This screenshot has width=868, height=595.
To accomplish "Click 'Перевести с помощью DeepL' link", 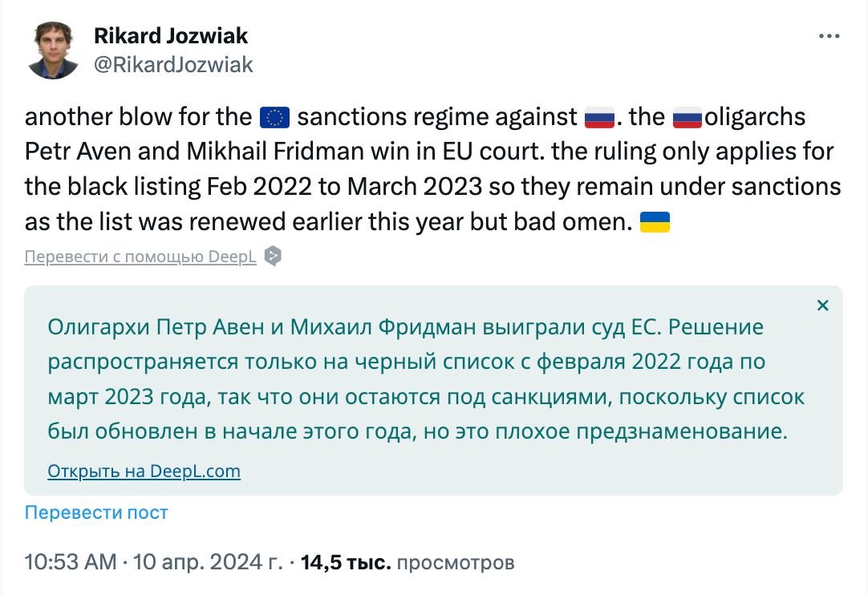I will click(x=140, y=257).
